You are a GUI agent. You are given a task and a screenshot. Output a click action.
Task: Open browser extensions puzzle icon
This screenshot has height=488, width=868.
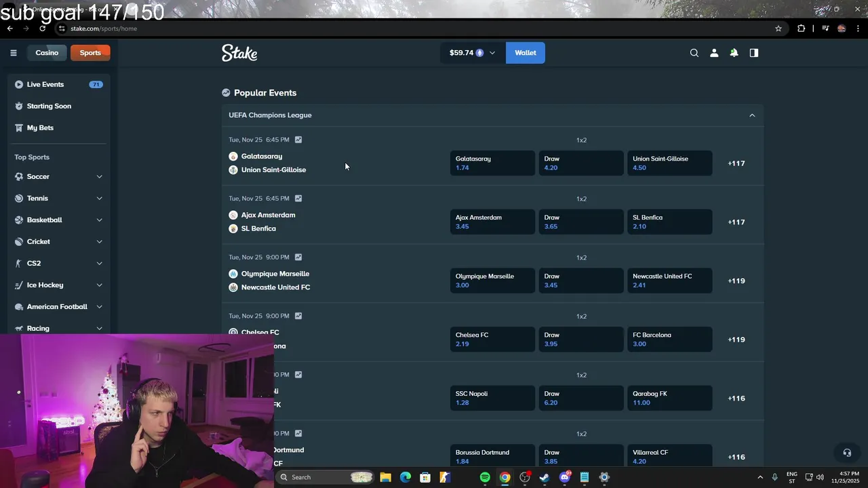(x=801, y=28)
